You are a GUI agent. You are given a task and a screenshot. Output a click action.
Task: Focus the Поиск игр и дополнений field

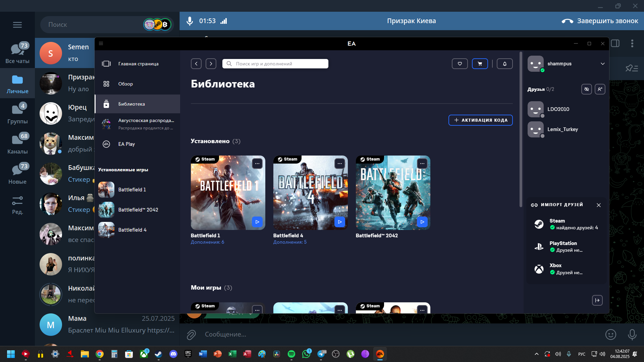[x=275, y=64]
